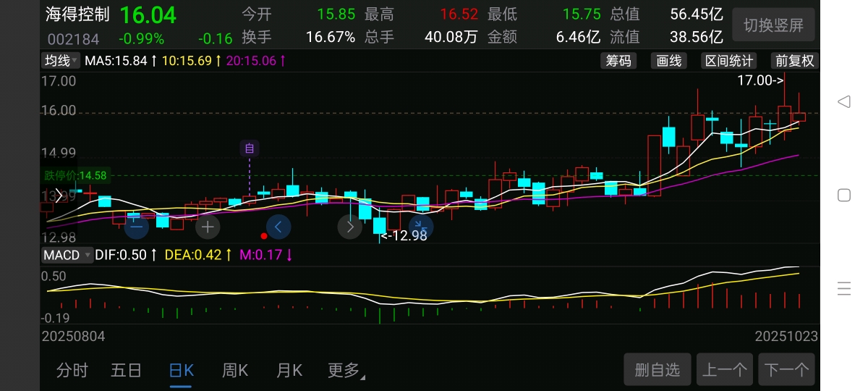Go to previous stock with 上一个

tap(725, 370)
